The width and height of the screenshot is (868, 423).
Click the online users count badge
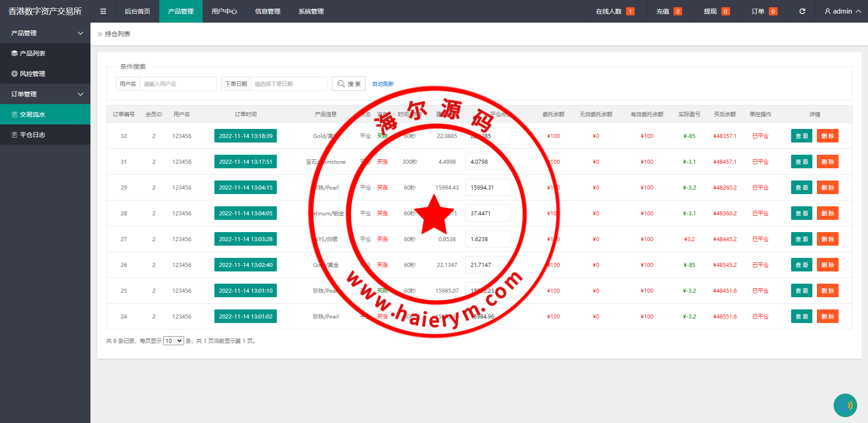[x=630, y=11]
